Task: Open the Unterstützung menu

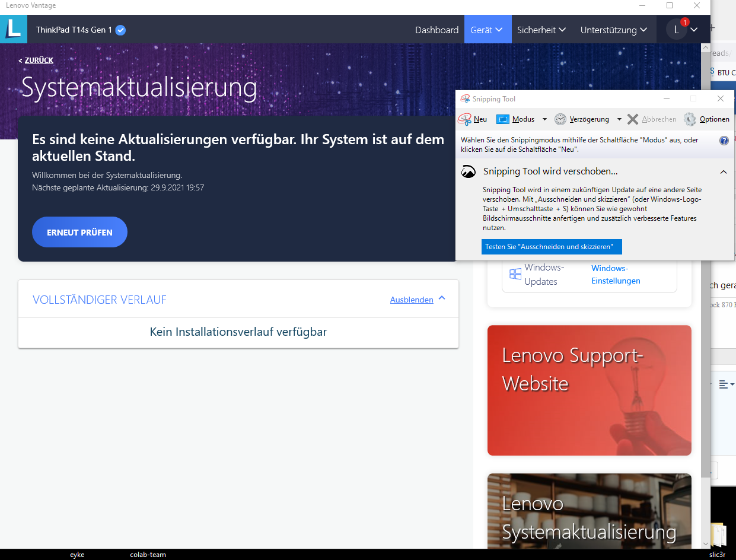Action: [613, 30]
